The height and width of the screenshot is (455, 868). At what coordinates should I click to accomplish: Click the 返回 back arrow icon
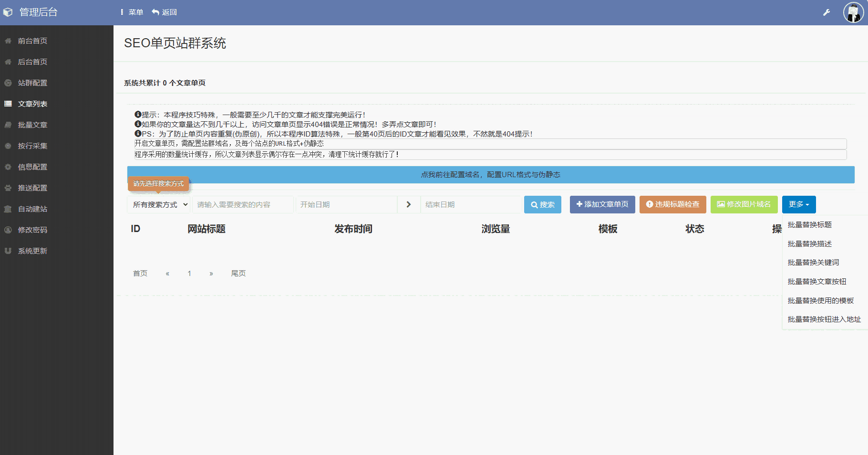pos(155,12)
